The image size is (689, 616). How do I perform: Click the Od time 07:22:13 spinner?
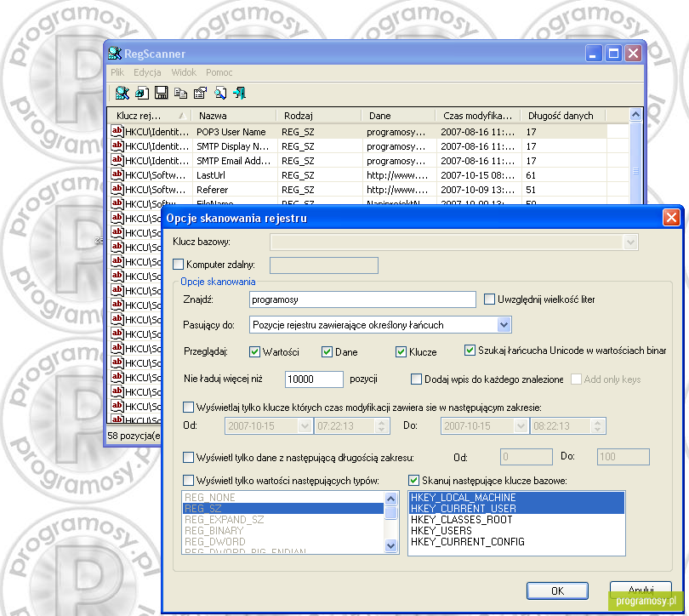(381, 425)
